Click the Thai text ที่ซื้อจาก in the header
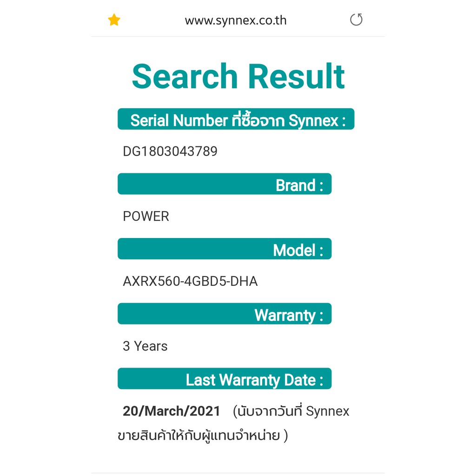 258,120
